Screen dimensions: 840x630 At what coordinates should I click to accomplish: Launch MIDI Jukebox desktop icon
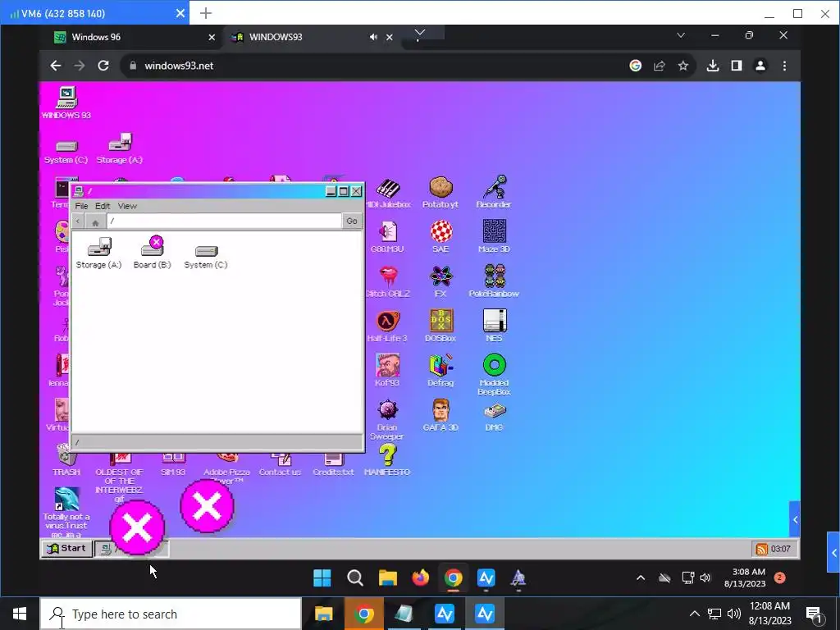click(388, 194)
